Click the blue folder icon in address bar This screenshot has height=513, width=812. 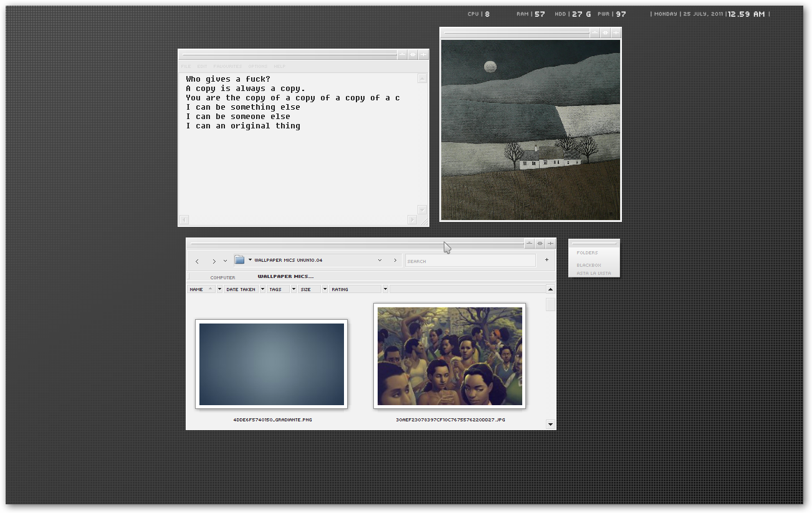[239, 260]
